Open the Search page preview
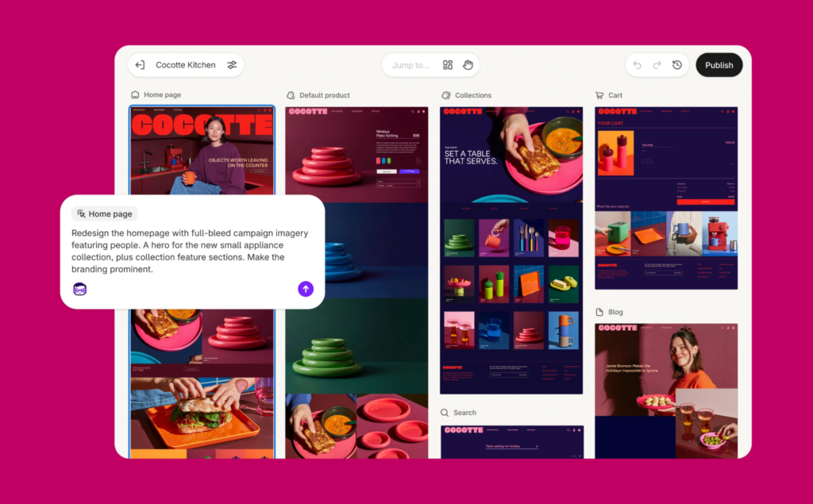The width and height of the screenshot is (813, 504). click(512, 442)
